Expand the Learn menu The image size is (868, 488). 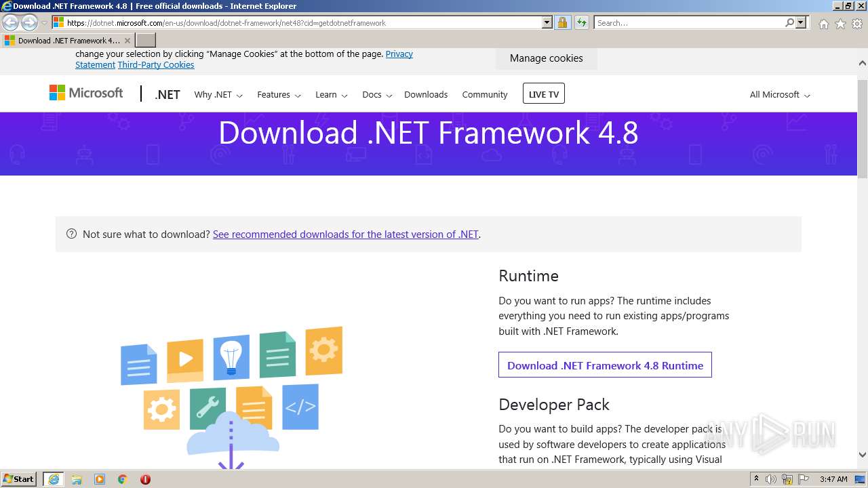click(x=331, y=95)
